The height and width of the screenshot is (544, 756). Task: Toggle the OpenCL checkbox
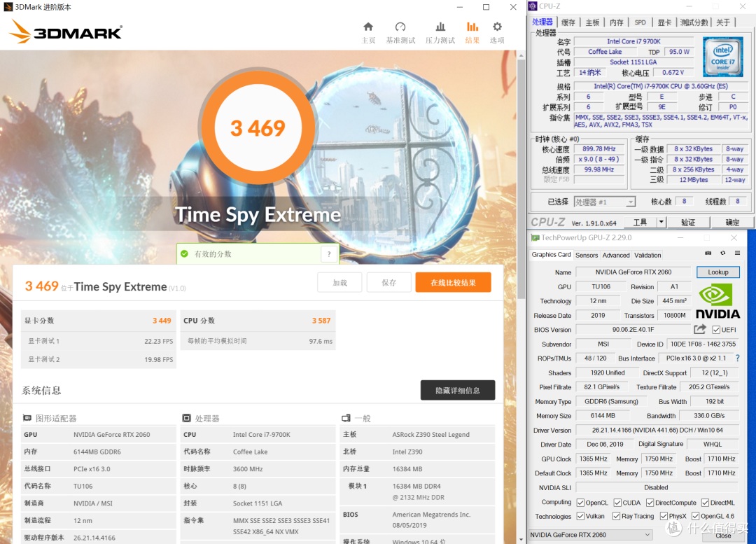click(580, 503)
